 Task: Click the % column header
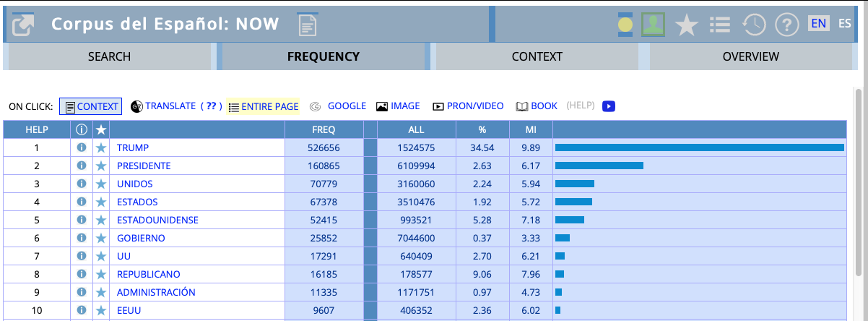[x=482, y=129]
